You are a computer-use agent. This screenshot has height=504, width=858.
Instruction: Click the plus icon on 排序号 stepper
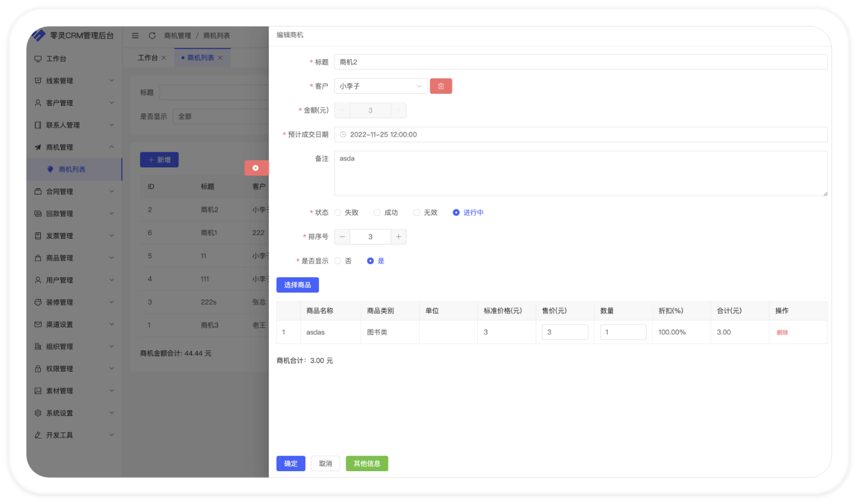pos(398,237)
